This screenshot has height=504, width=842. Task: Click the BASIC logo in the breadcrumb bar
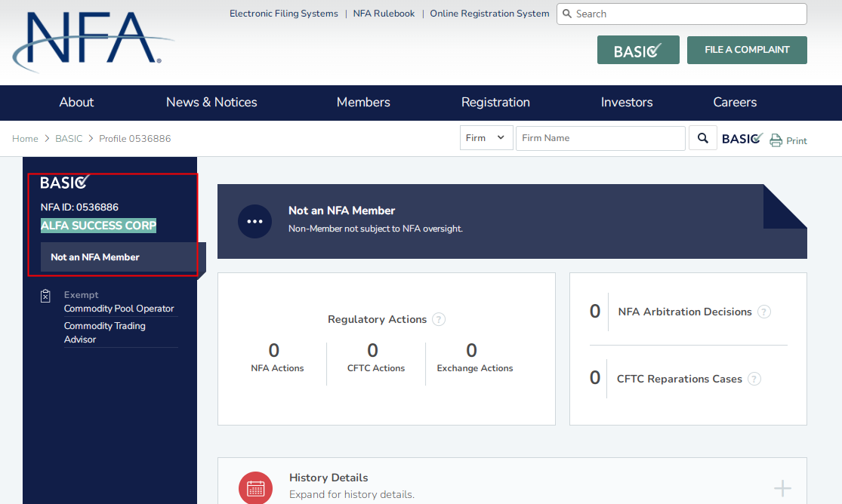742,139
